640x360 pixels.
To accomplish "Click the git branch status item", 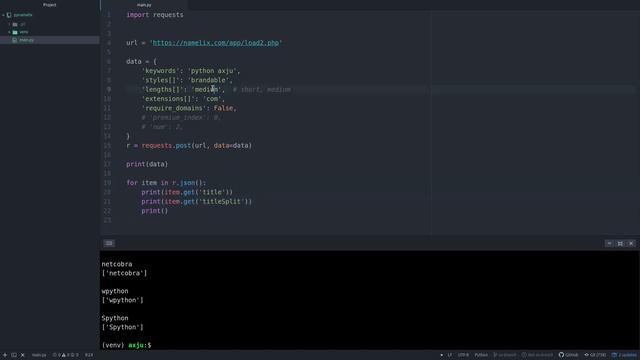I will pyautogui.click(x=505, y=355).
